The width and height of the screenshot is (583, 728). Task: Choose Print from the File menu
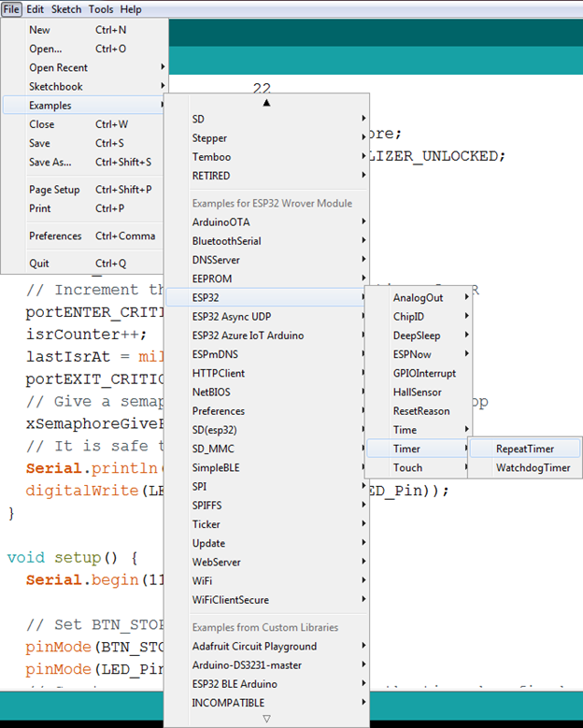point(84,209)
